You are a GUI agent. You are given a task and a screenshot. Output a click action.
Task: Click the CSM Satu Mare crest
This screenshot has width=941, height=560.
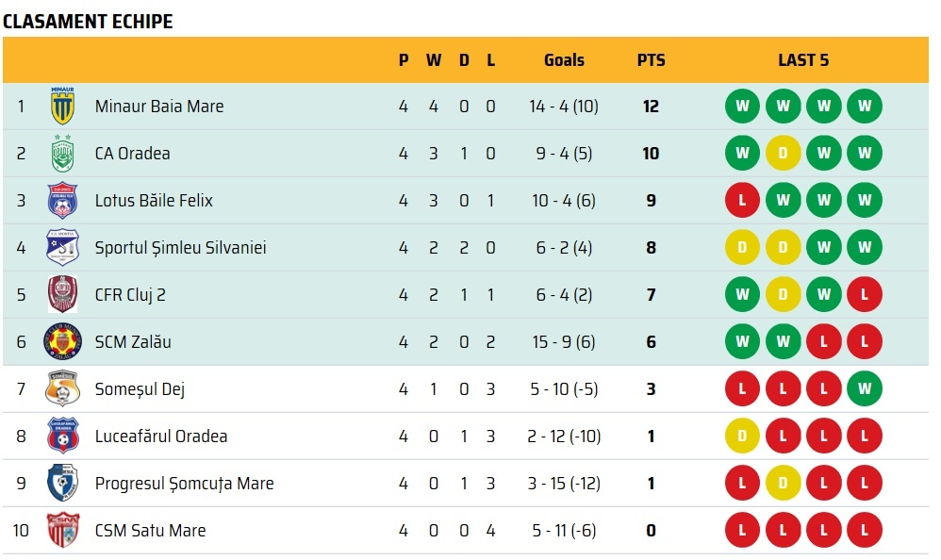click(x=62, y=531)
